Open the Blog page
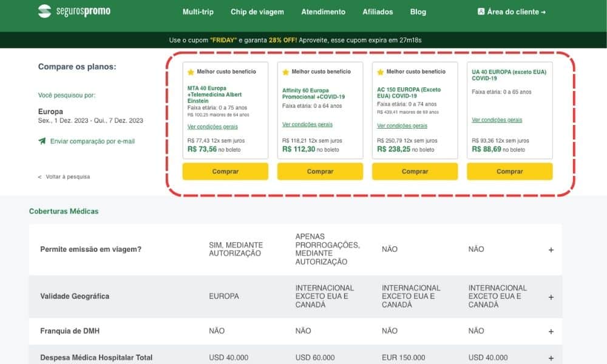The height and width of the screenshot is (364, 607). tap(418, 12)
